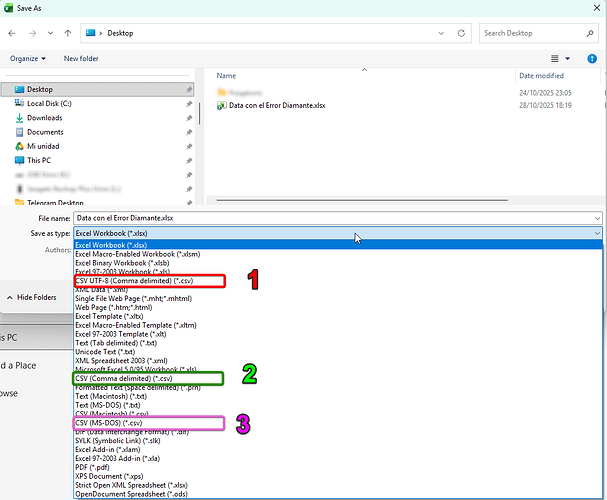
Task: Select Local Disk (C:) in sidebar
Action: 49,103
